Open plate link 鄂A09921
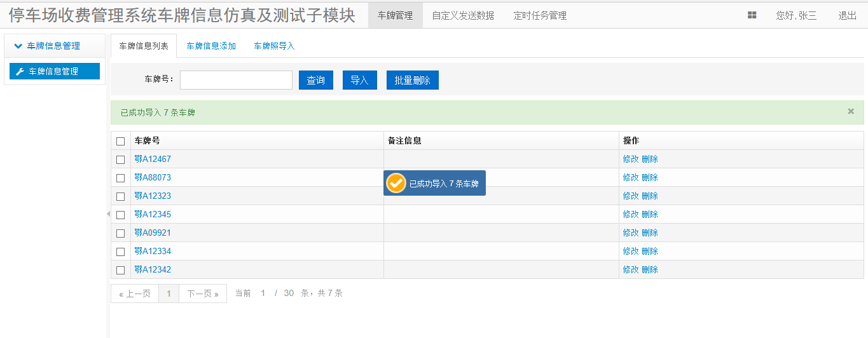868x338 pixels. [153, 233]
